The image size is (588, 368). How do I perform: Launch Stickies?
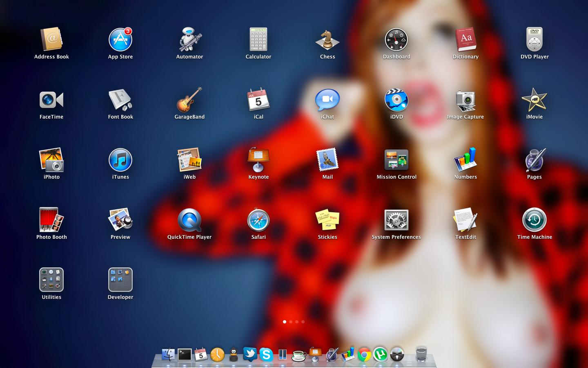pyautogui.click(x=327, y=220)
